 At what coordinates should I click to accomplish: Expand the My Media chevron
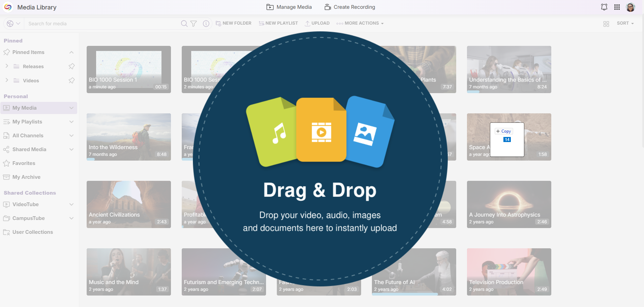[71, 108]
